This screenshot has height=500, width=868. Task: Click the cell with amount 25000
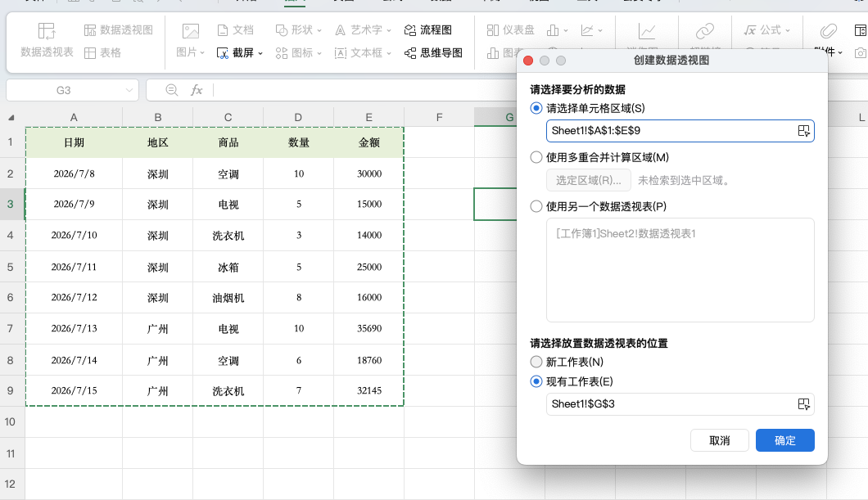368,267
